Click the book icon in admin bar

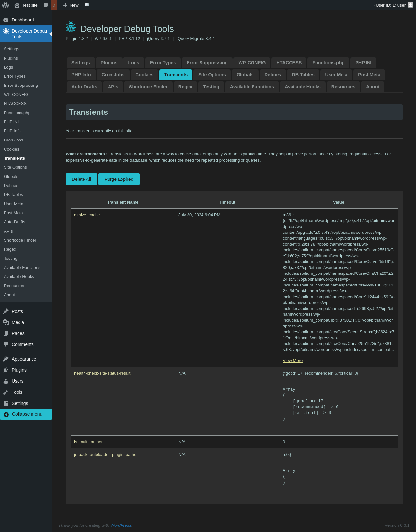tap(87, 5)
